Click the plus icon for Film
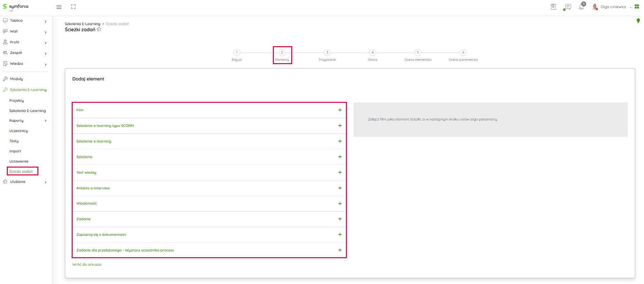Image resolution: width=644 pixels, height=284 pixels. click(340, 110)
